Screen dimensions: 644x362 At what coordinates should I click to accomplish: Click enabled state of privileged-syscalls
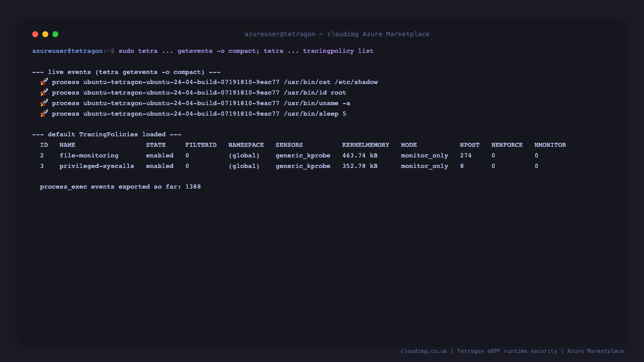160,166
